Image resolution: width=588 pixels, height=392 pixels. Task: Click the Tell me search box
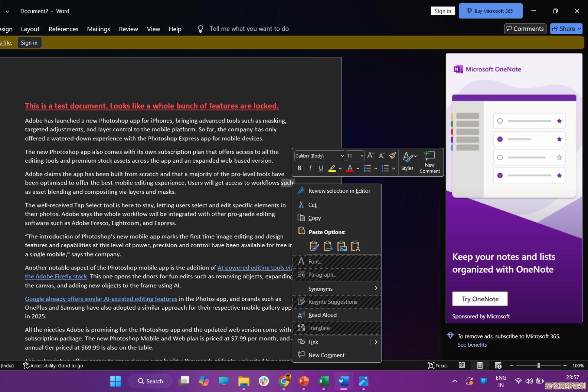[249, 29]
